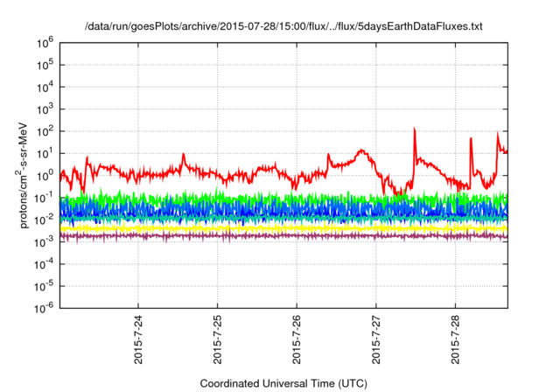The width and height of the screenshot is (560, 392).
Task: Click the 10^-4 y-axis tick label
Action: [x=45, y=265]
